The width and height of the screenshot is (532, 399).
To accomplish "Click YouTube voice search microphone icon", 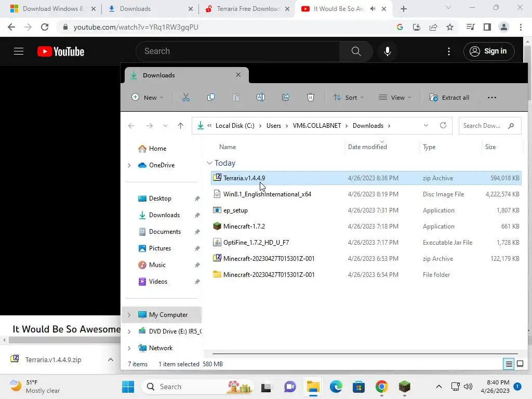I will [x=387, y=51].
